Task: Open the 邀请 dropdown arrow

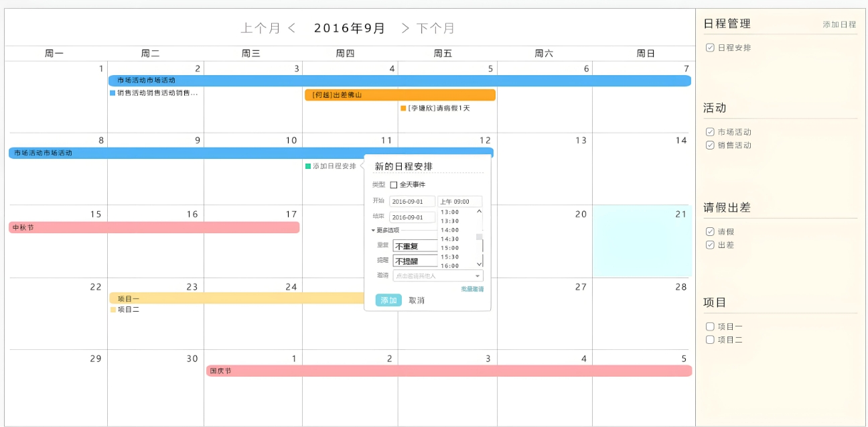Action: point(476,276)
